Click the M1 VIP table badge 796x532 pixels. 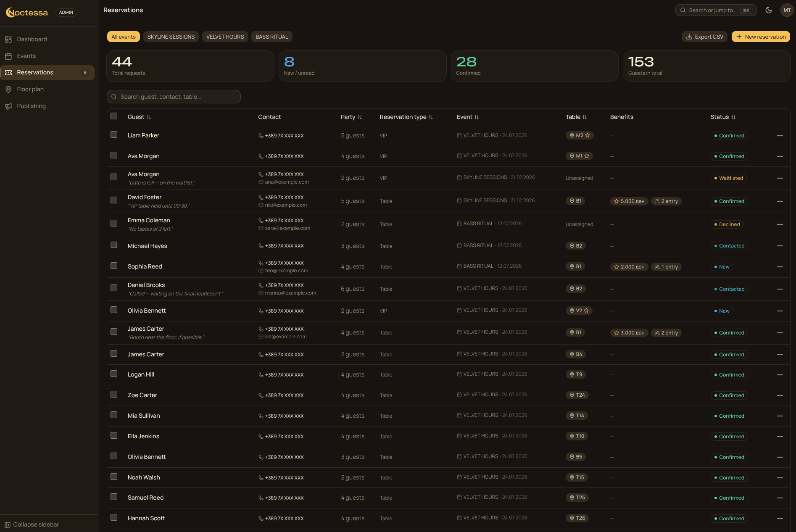click(579, 156)
